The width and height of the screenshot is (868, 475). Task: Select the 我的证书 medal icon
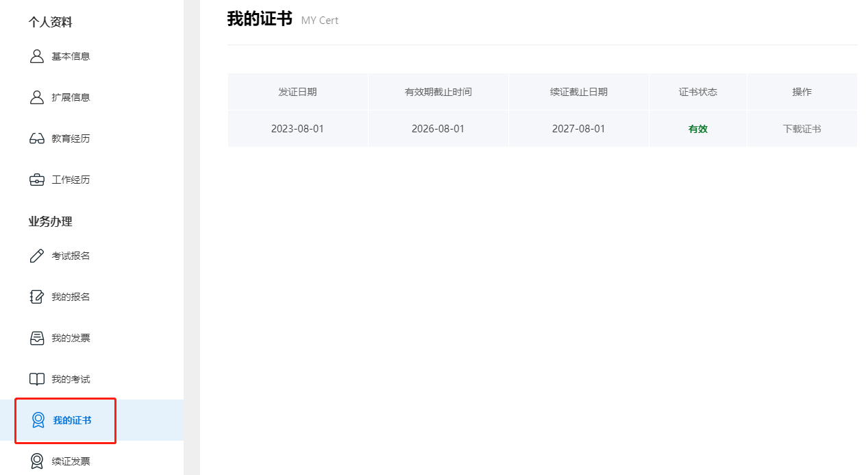(36, 420)
